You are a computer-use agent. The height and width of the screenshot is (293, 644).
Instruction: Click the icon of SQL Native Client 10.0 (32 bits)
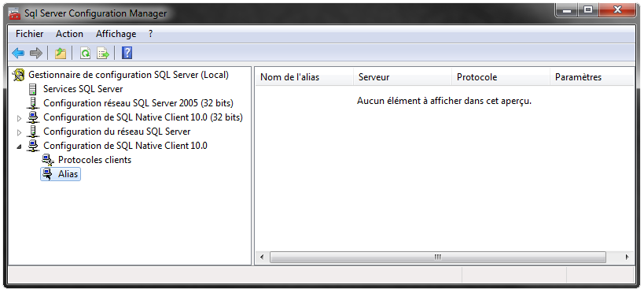coord(33,117)
